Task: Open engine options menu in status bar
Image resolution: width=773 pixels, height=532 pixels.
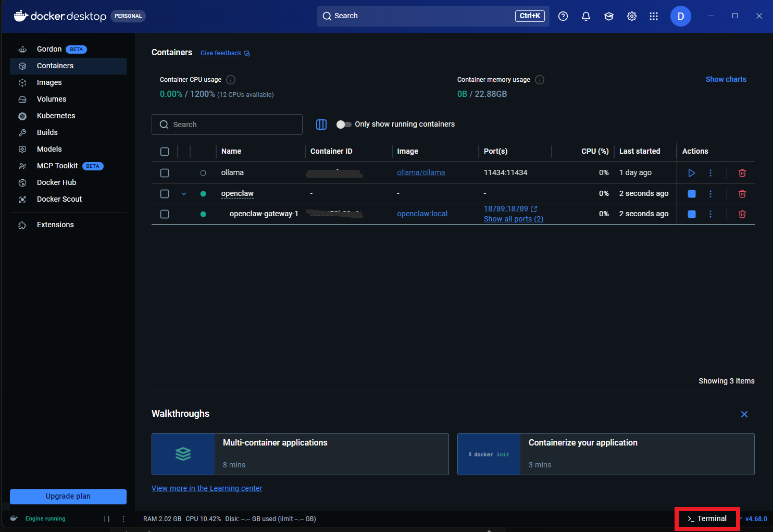Action: click(123, 519)
